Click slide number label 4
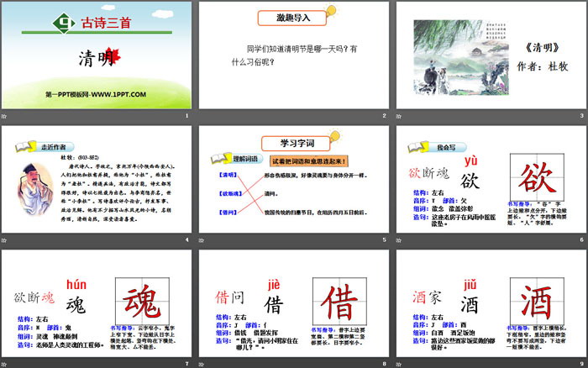588x368 pixels. [186, 239]
